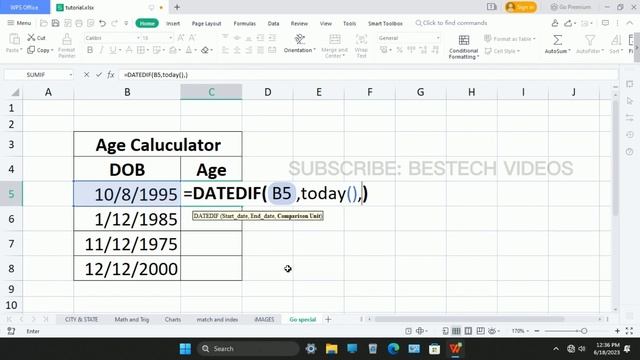
Task: Select cell B6 containing 1/12/1985
Action: [127, 219]
